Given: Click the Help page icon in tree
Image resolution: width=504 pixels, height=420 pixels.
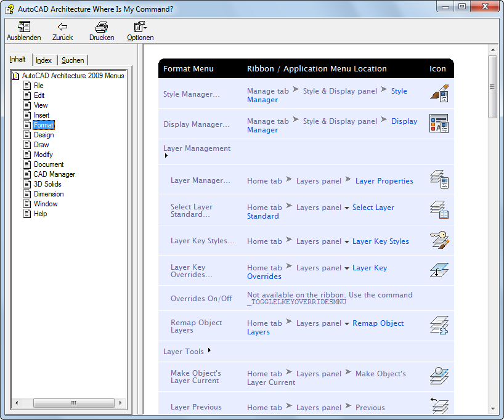Looking at the screenshot, I should tap(27, 214).
